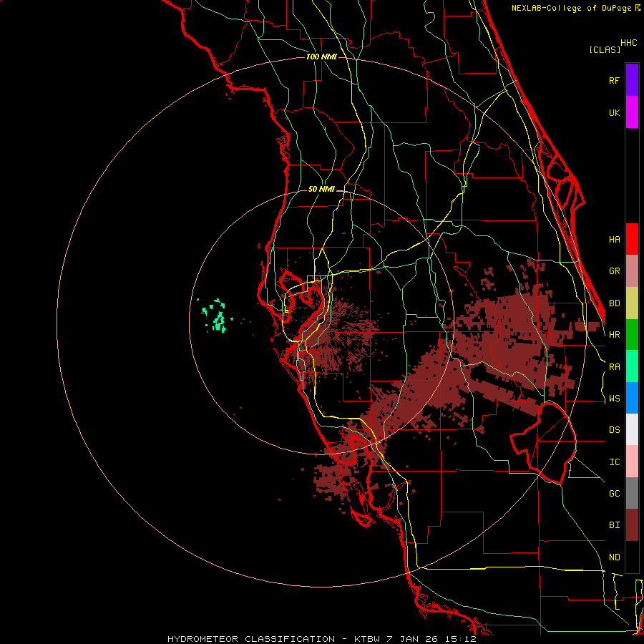
Task: Click the BI brown legend swatch
Action: coord(632,525)
